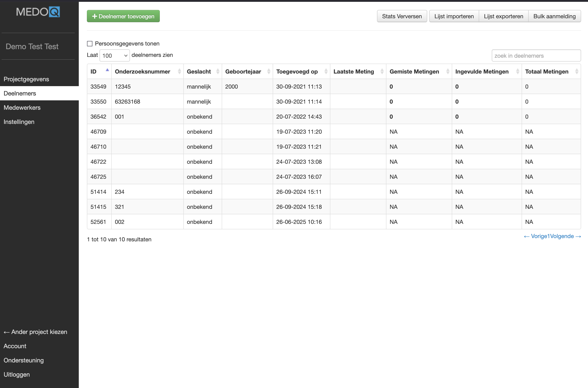Click the Ingevulde Metingen header label
Image resolution: width=588 pixels, height=388 pixels.
[482, 72]
